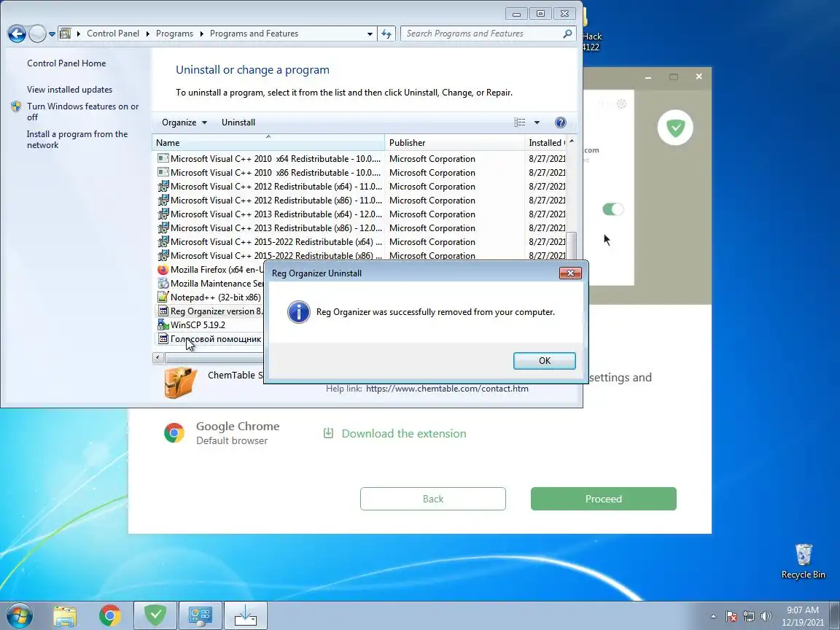Open Control Panel Home link
The height and width of the screenshot is (630, 840).
[66, 63]
